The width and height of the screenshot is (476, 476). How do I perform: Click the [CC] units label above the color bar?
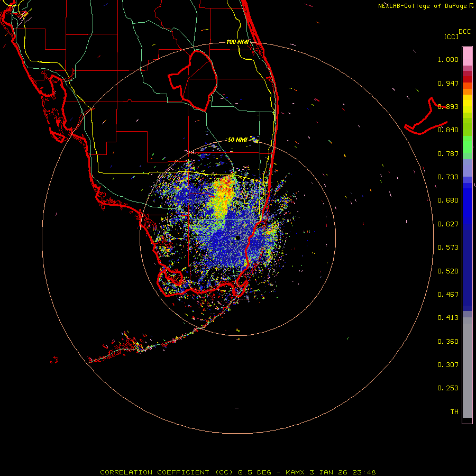pos(451,36)
